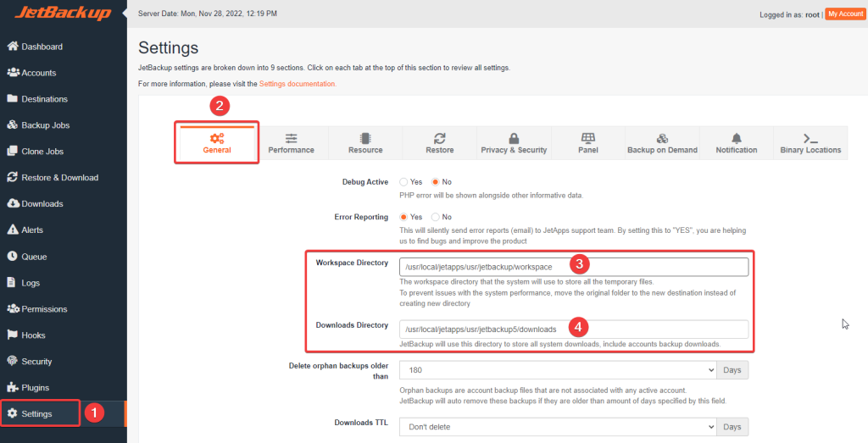Viewport: 868px width, 443px height.
Task: Click the 'Logged in as: root' text
Action: pyautogui.click(x=789, y=15)
